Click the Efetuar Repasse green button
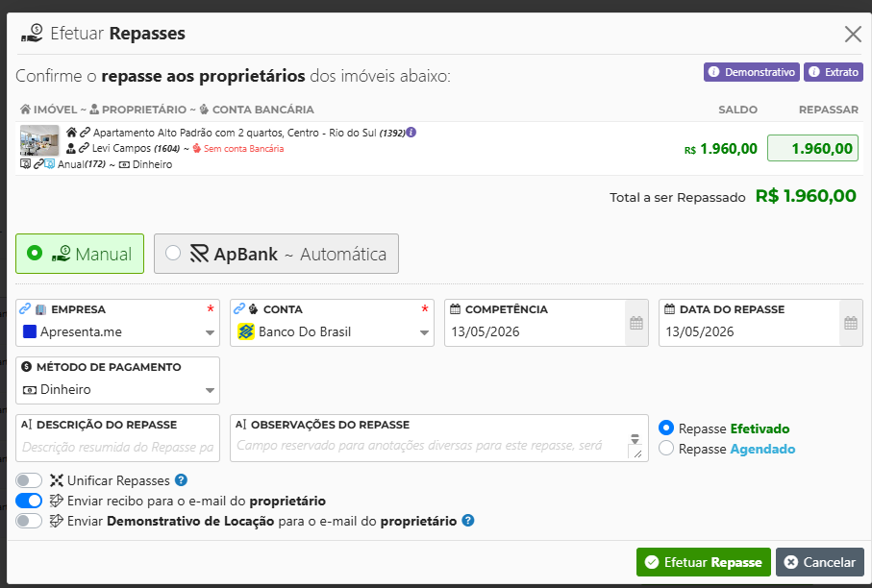 (704, 562)
